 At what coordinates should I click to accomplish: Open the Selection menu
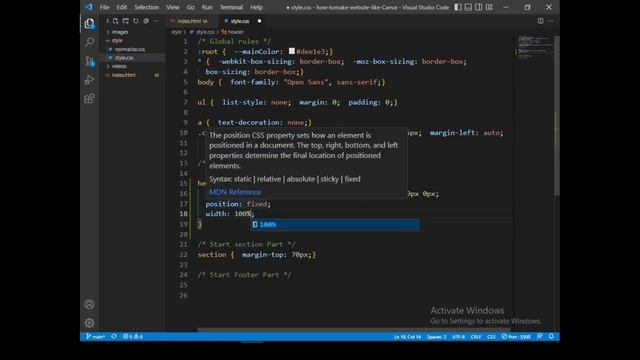click(x=147, y=7)
